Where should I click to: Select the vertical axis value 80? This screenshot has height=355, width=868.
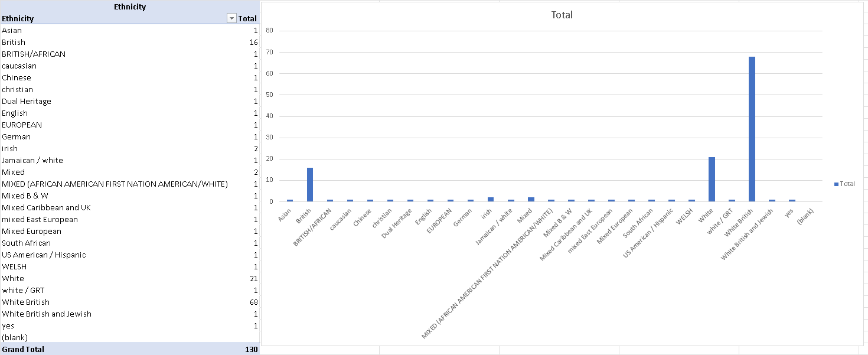pos(269,31)
